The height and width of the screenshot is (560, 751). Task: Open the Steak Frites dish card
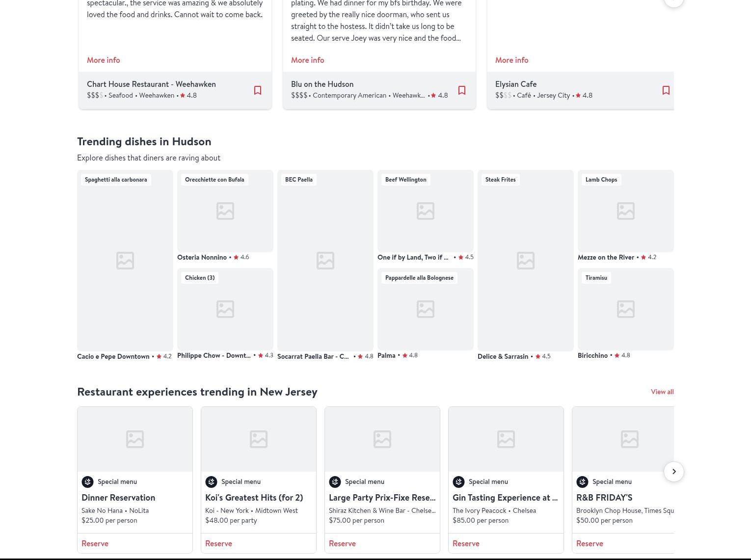tap(525, 260)
